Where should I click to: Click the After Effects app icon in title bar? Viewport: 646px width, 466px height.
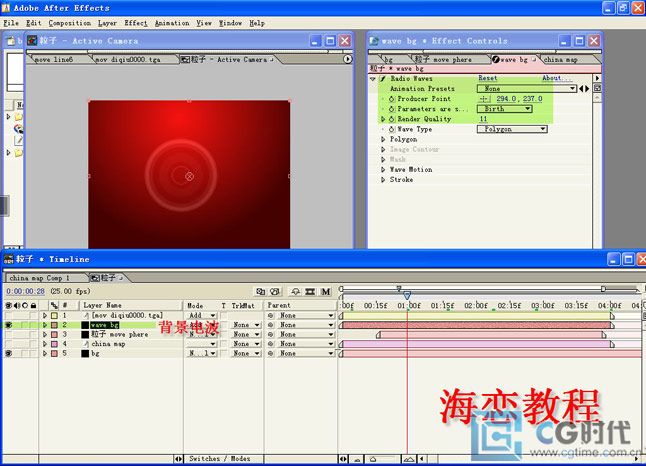6,7
